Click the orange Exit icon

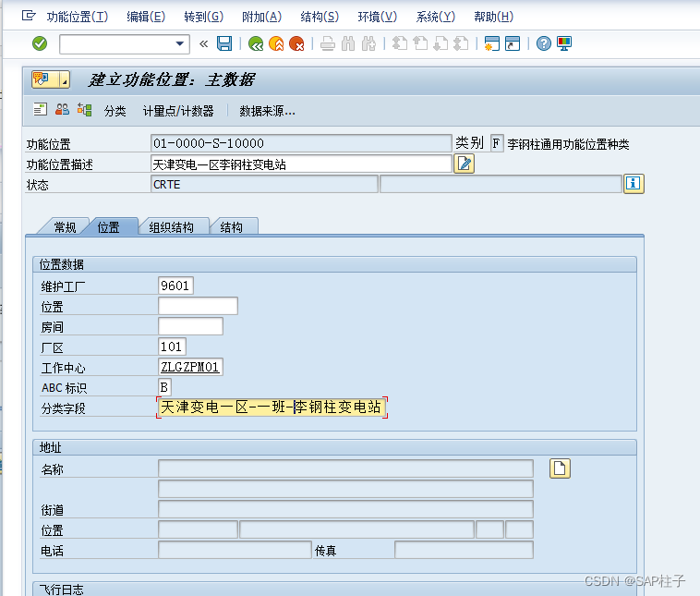click(x=276, y=43)
